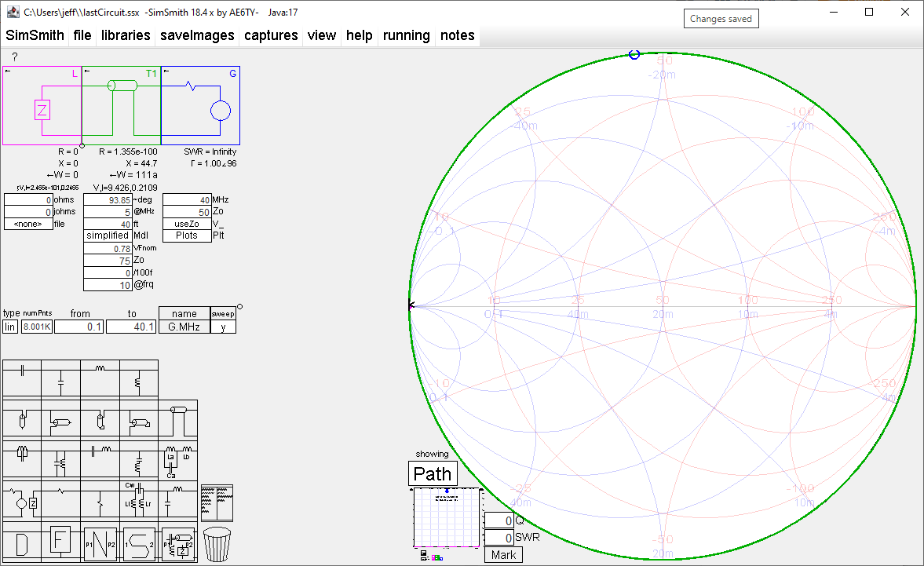Click the load ohms input field
Image resolution: width=924 pixels, height=566 pixels.
(28, 199)
